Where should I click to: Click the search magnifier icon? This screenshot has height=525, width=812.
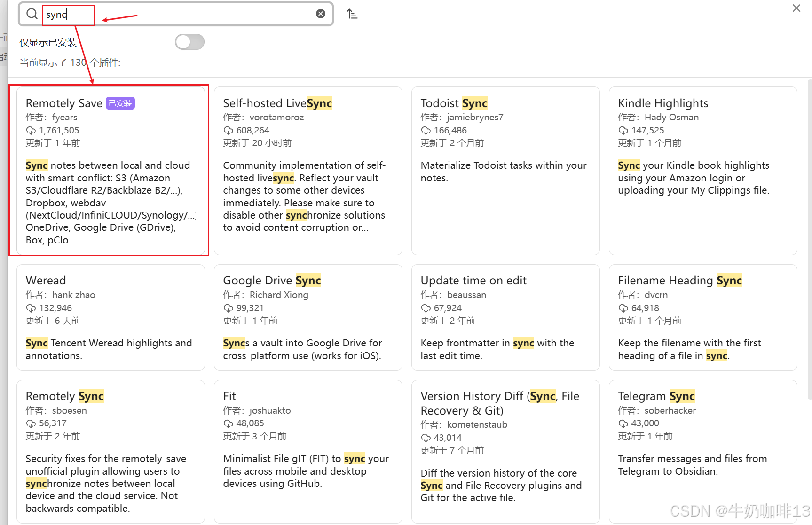coord(32,14)
